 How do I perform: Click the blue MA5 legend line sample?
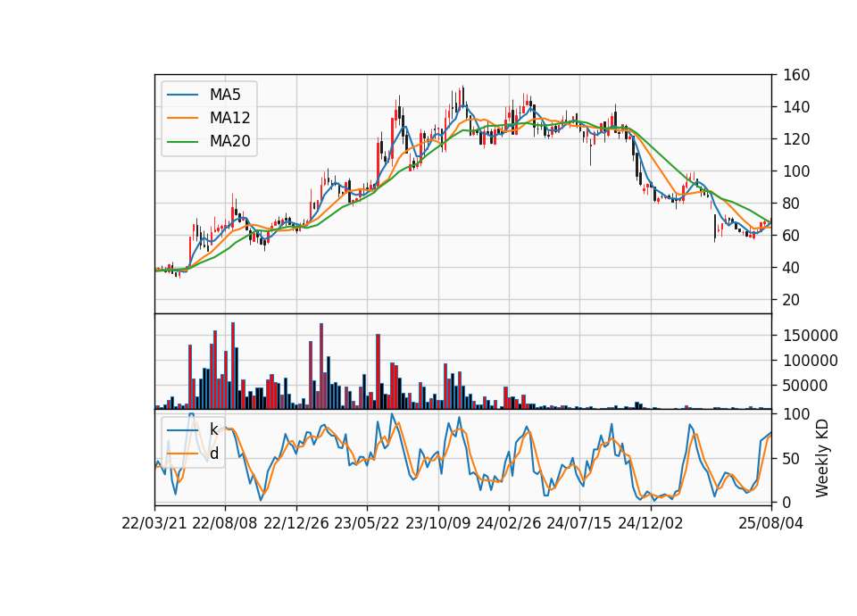point(183,95)
